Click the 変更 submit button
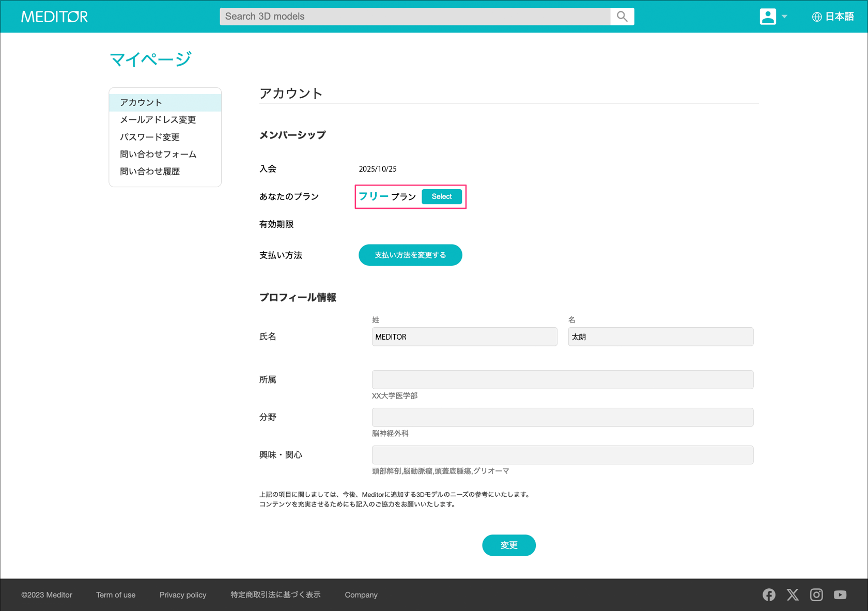Image resolution: width=868 pixels, height=611 pixels. 508,545
